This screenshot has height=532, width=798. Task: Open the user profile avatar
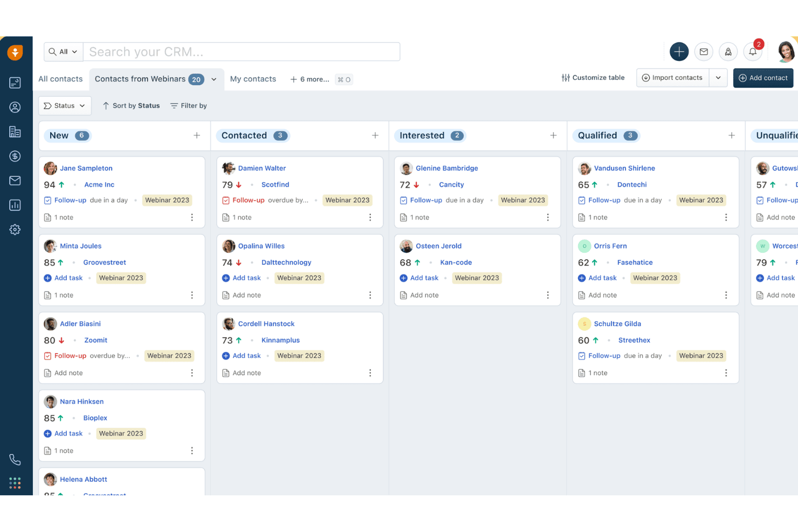786,51
